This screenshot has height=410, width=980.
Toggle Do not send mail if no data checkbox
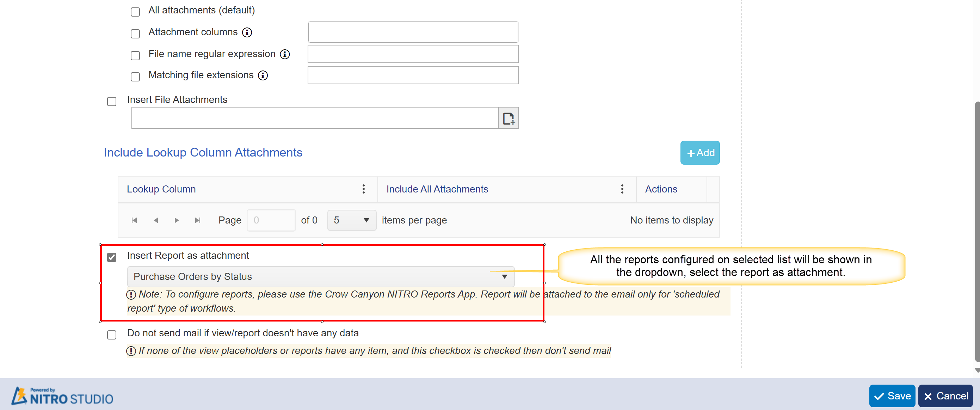(x=112, y=334)
